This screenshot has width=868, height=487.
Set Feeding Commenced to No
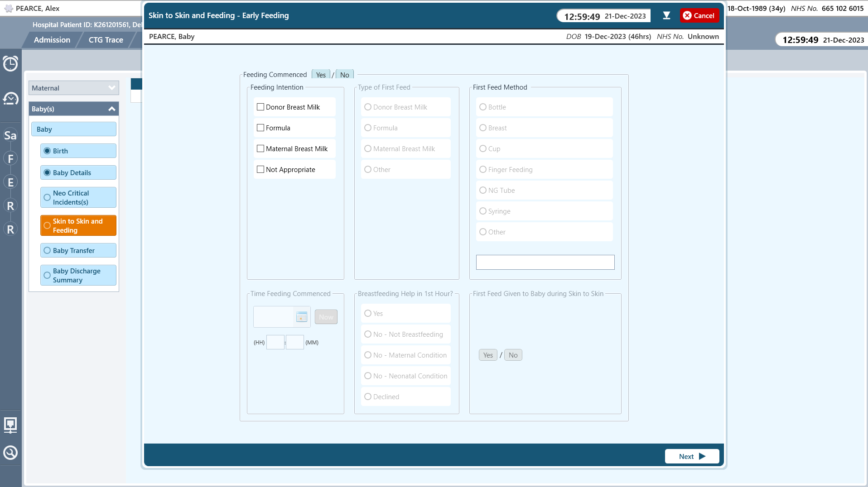point(345,75)
